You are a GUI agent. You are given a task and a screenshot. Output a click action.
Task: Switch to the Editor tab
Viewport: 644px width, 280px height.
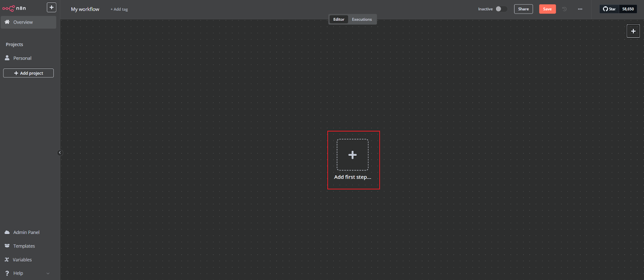point(339,19)
